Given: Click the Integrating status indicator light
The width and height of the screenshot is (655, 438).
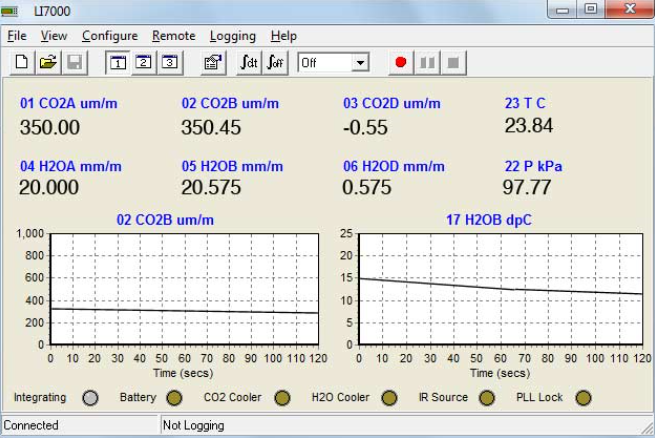Looking at the screenshot, I should pyautogui.click(x=90, y=398).
